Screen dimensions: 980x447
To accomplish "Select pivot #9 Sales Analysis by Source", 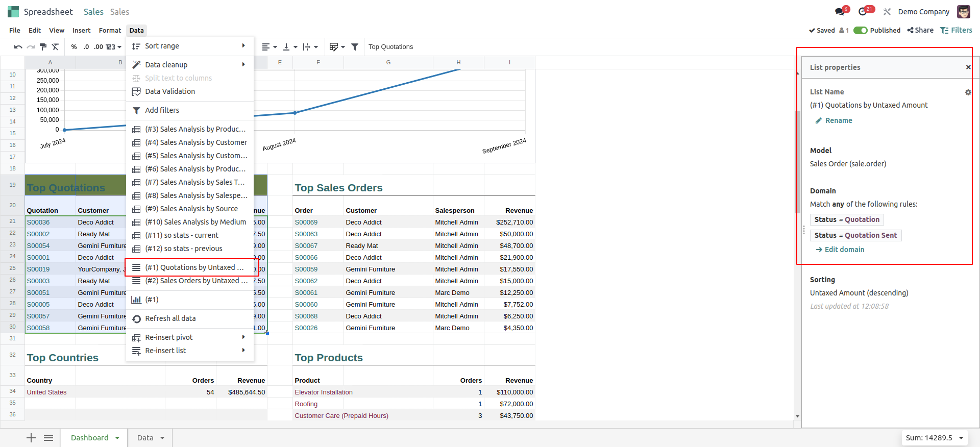I will click(189, 209).
